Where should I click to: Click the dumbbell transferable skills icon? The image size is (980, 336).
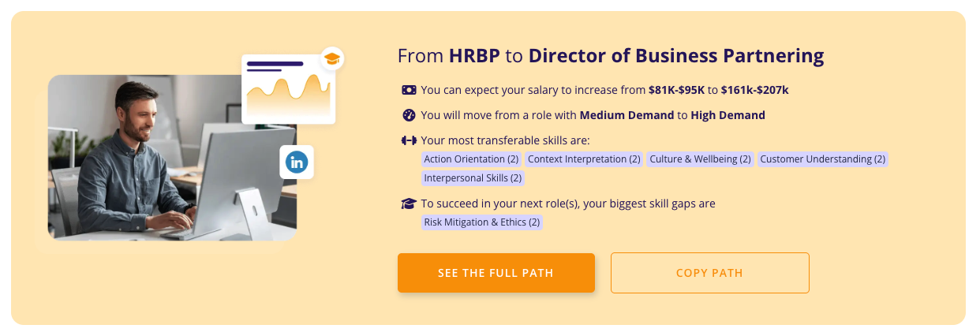pyautogui.click(x=408, y=141)
